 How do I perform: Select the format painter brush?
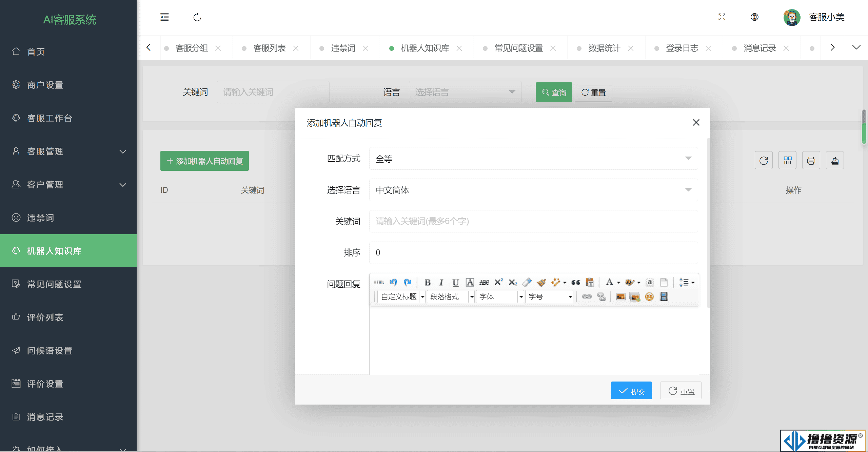tap(541, 282)
